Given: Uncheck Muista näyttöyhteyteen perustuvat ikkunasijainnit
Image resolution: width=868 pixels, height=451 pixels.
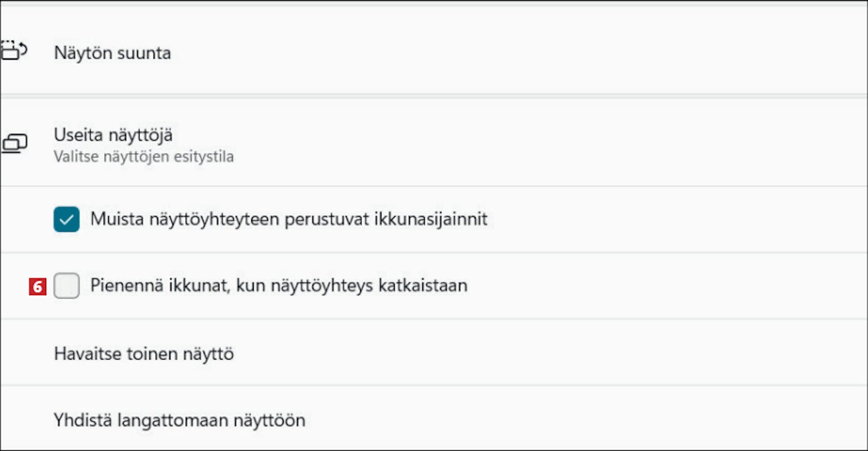Looking at the screenshot, I should pos(67,219).
